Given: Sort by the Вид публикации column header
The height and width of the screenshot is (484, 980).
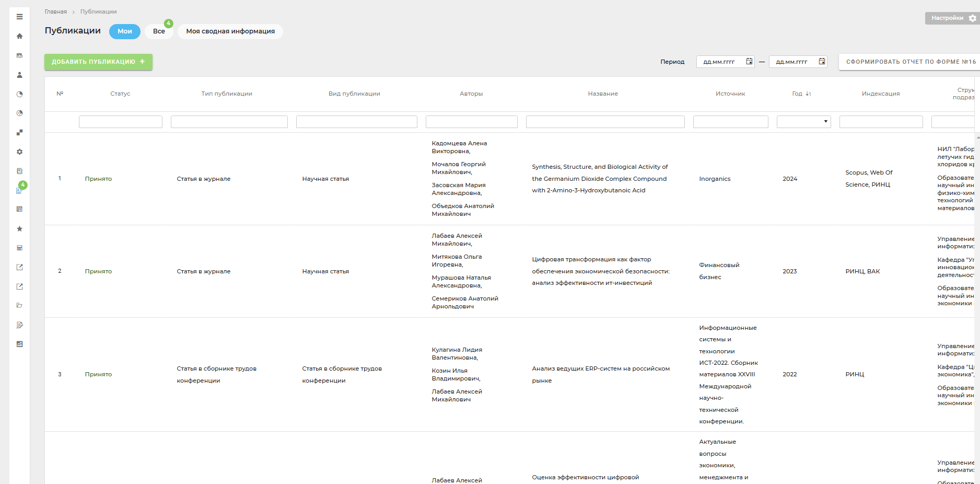Looking at the screenshot, I should [x=354, y=94].
